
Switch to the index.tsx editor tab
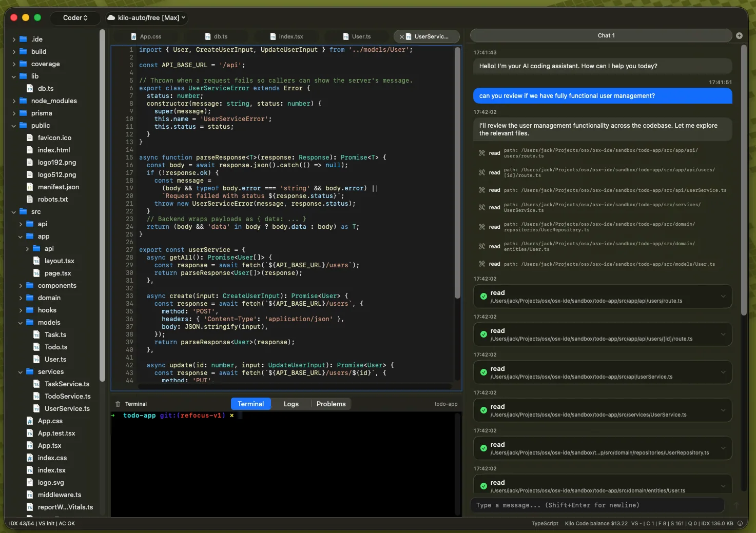point(286,37)
